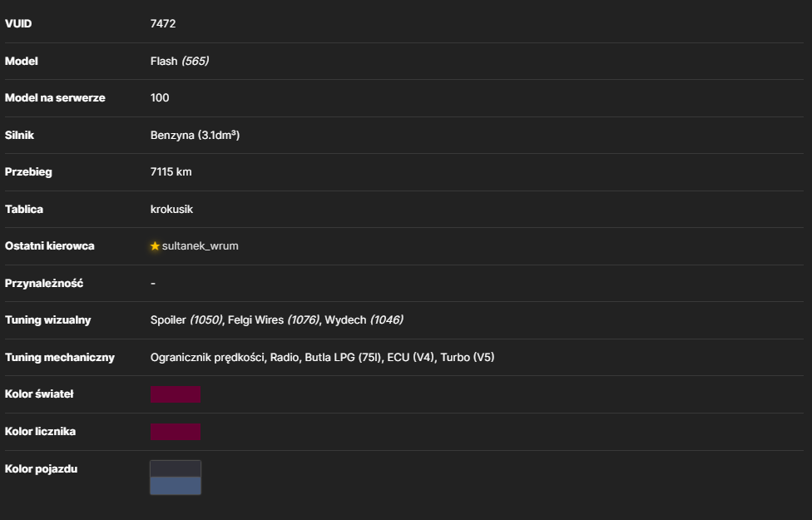Pick the dark upper Kolor pojazdu swatch

point(176,468)
